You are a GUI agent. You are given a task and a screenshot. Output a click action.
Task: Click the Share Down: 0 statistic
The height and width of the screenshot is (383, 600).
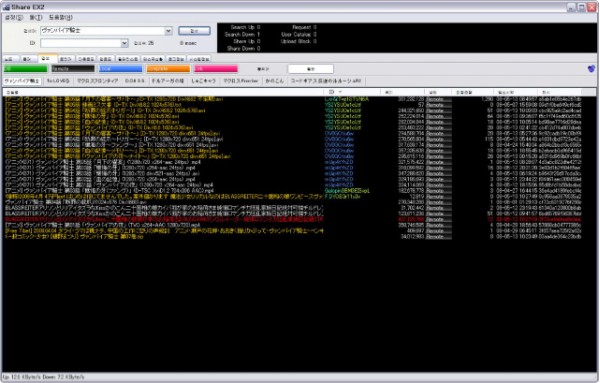click(x=243, y=49)
